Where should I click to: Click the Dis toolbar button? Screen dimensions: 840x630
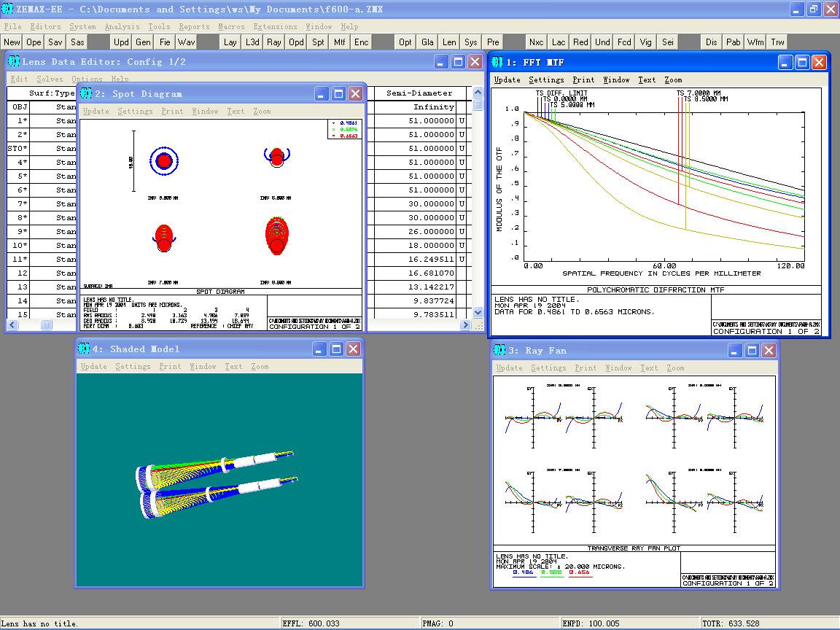[x=712, y=42]
